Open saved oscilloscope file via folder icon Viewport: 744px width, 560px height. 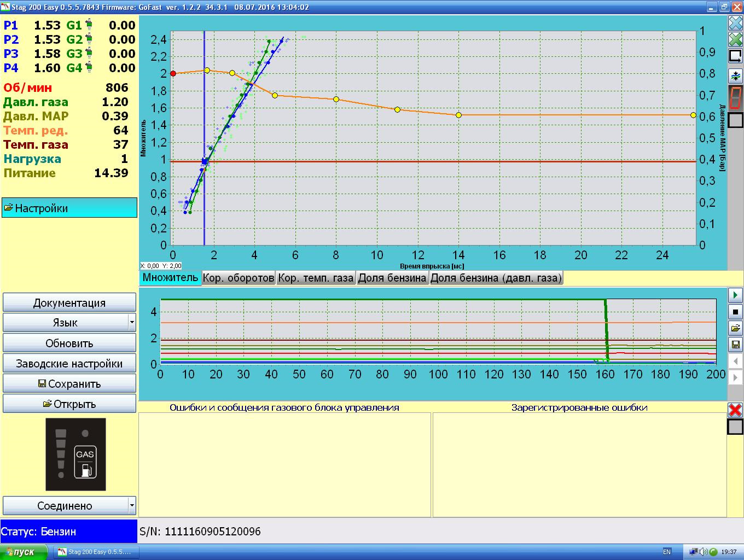click(735, 328)
